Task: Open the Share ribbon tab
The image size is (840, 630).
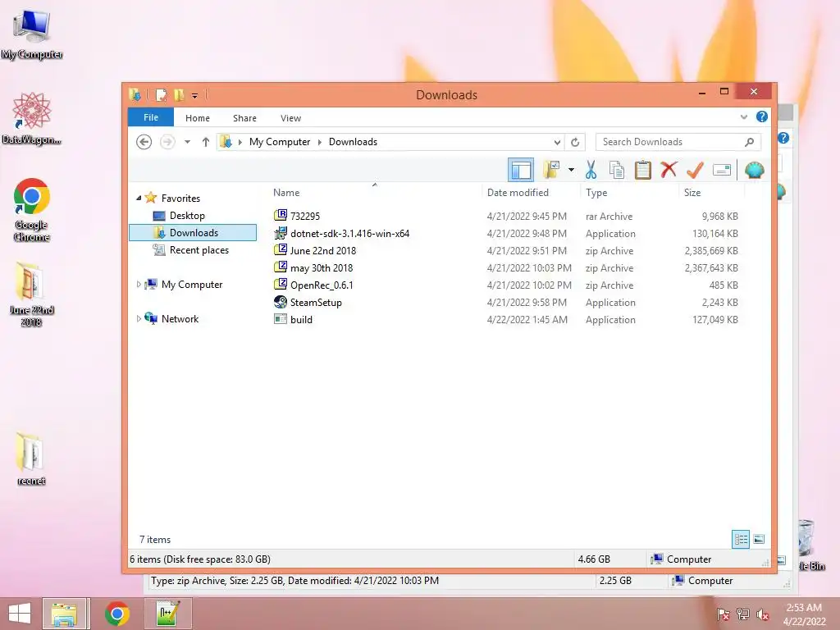Action: 244,118
